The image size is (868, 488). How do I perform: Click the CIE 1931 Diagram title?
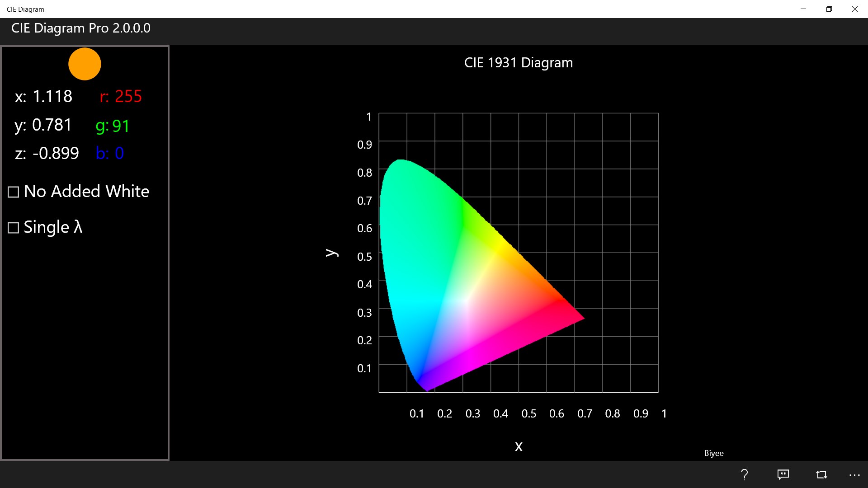(x=518, y=62)
